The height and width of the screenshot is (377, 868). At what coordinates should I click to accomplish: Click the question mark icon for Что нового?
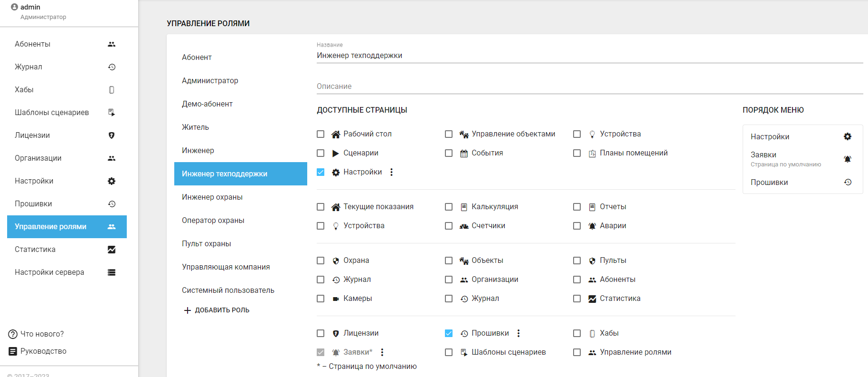[x=13, y=334]
